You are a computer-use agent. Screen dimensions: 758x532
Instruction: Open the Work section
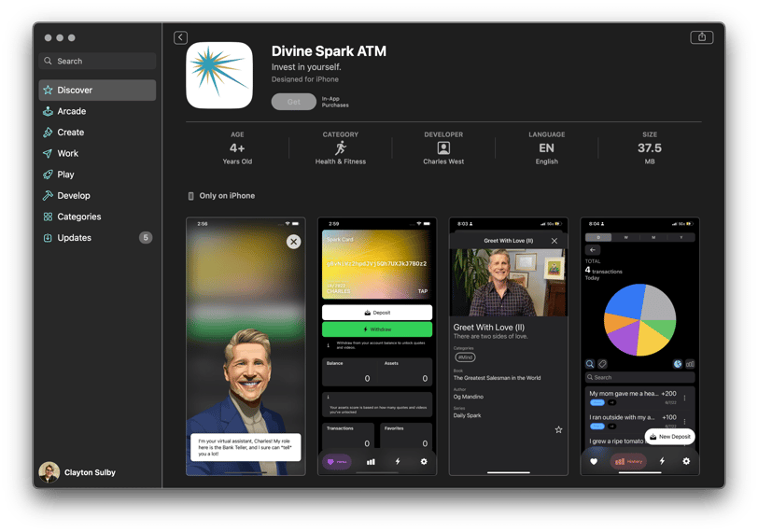pos(97,154)
